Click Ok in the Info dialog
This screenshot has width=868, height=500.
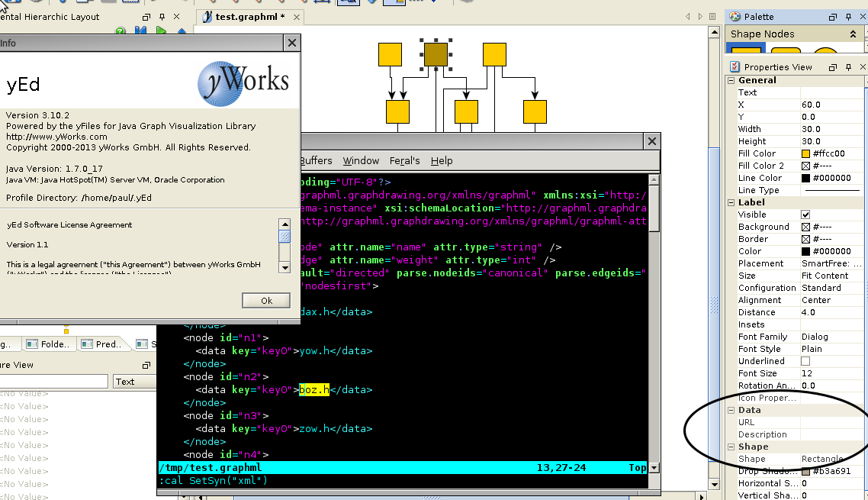266,301
